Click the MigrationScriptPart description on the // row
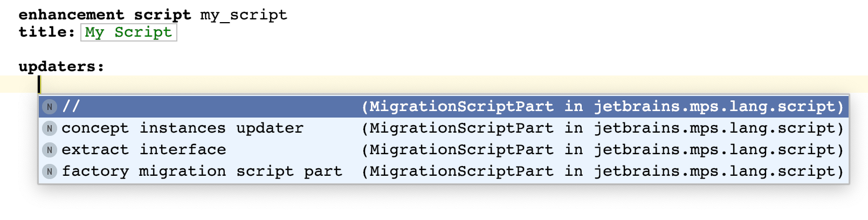The width and height of the screenshot is (868, 220). tap(461, 107)
